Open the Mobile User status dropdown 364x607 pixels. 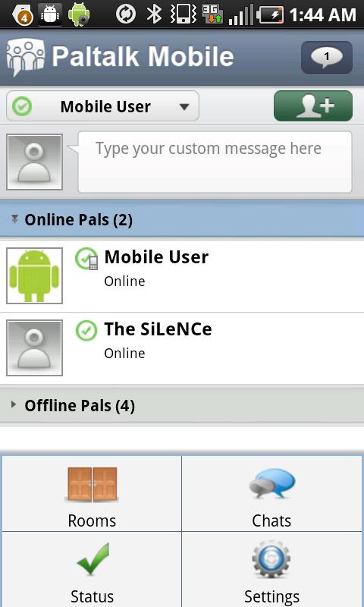point(102,106)
